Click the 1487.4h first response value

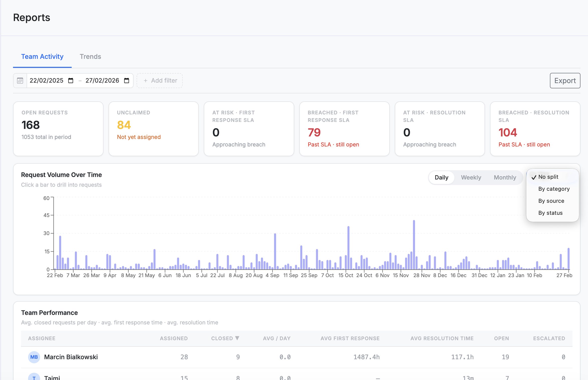pos(366,357)
